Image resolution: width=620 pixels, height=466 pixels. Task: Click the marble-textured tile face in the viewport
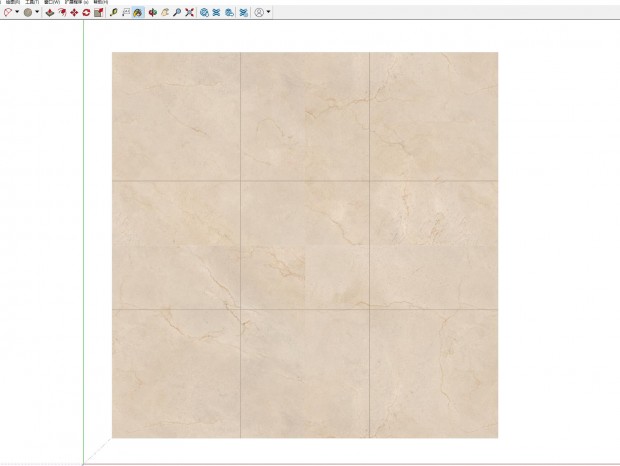(x=305, y=245)
